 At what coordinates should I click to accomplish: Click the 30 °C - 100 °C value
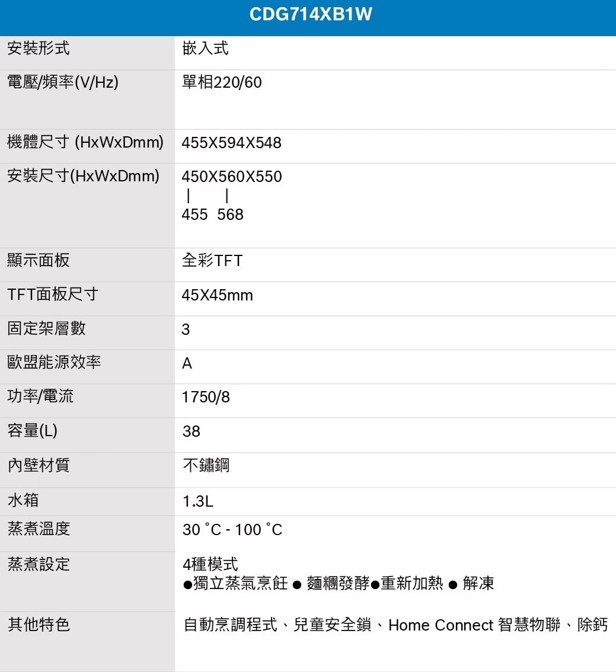point(232,530)
